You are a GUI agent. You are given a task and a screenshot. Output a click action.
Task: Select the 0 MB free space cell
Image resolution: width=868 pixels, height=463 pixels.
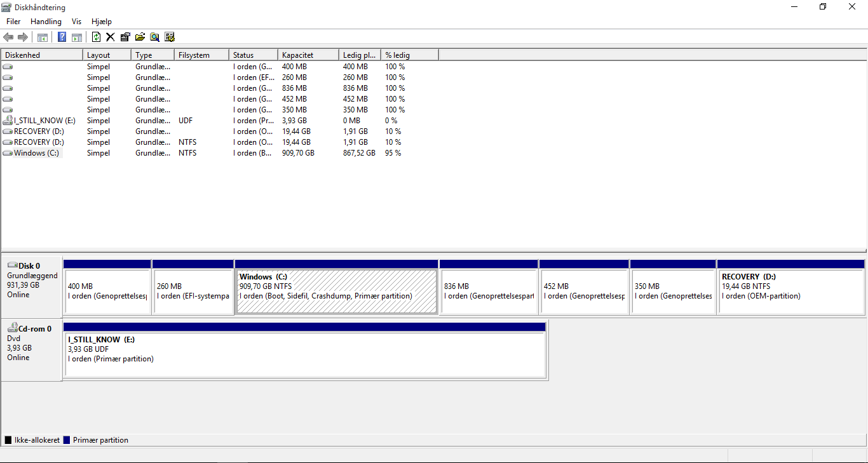click(x=351, y=121)
